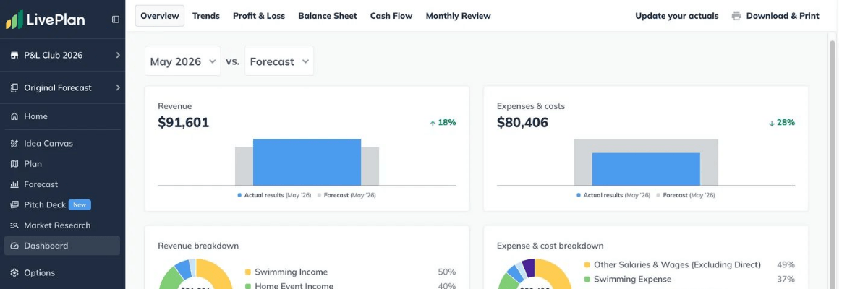The image size is (868, 289).
Task: Expand the P&L Club 2026 chevron
Action: [118, 55]
